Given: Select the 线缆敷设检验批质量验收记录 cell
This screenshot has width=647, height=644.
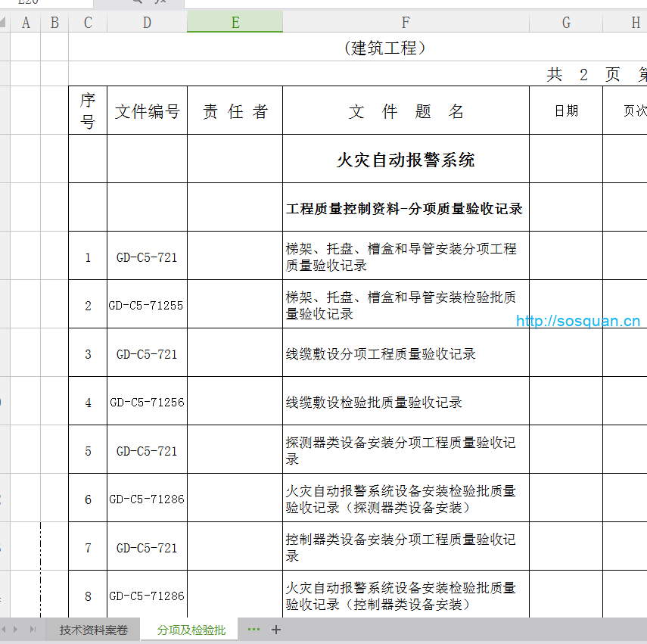Looking at the screenshot, I should [406, 402].
